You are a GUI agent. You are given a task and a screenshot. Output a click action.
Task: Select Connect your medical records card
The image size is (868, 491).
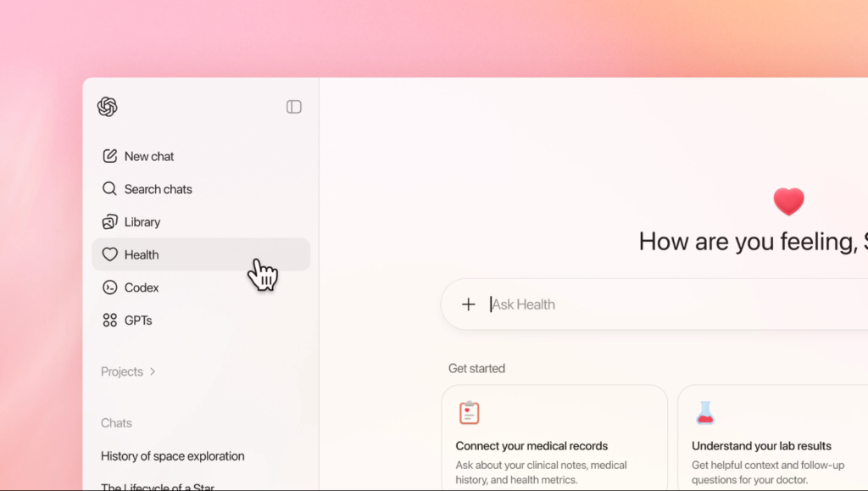pyautogui.click(x=554, y=439)
